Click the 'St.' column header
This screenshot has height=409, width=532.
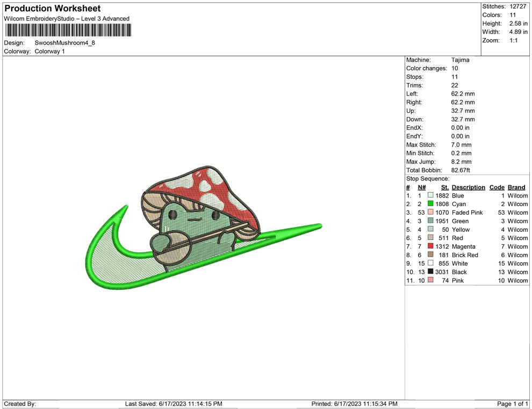[x=445, y=187]
